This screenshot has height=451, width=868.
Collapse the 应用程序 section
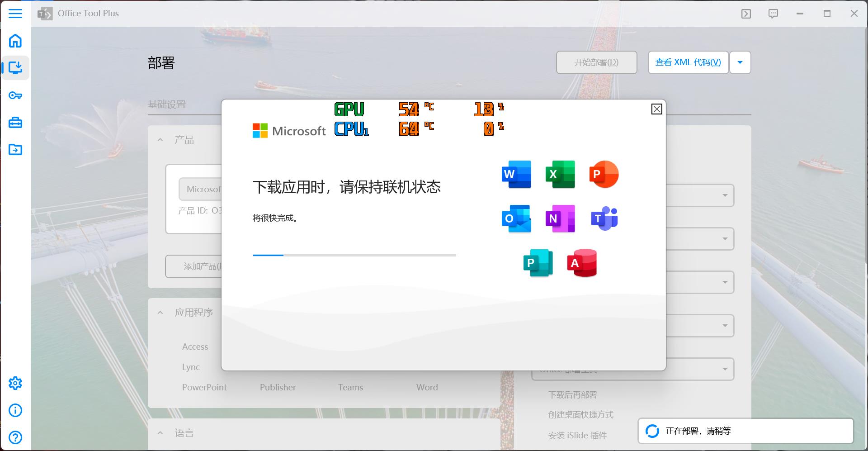pyautogui.click(x=160, y=312)
